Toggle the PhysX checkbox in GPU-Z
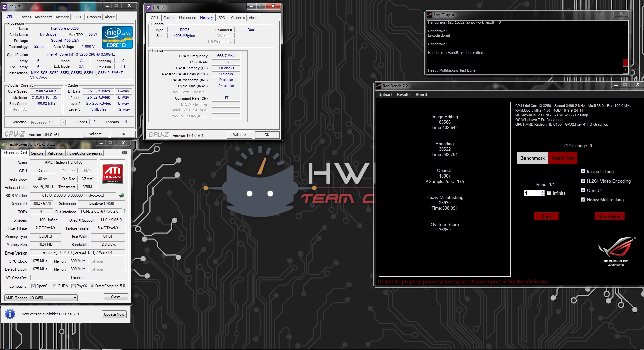The width and height of the screenshot is (644, 350). [73, 286]
